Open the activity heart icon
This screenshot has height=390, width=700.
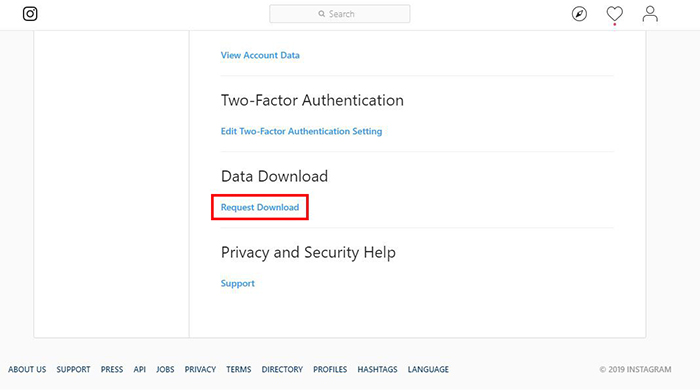coord(614,14)
